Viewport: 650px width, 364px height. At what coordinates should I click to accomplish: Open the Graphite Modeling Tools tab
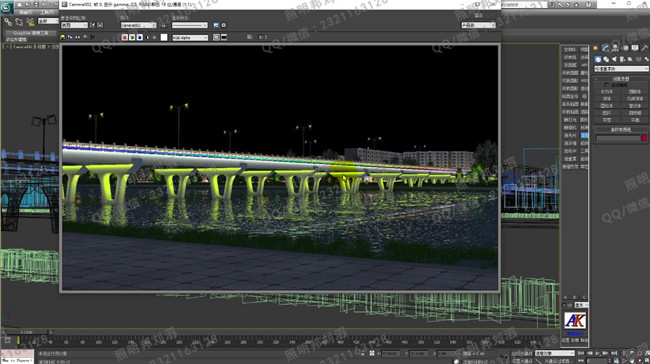point(30,33)
